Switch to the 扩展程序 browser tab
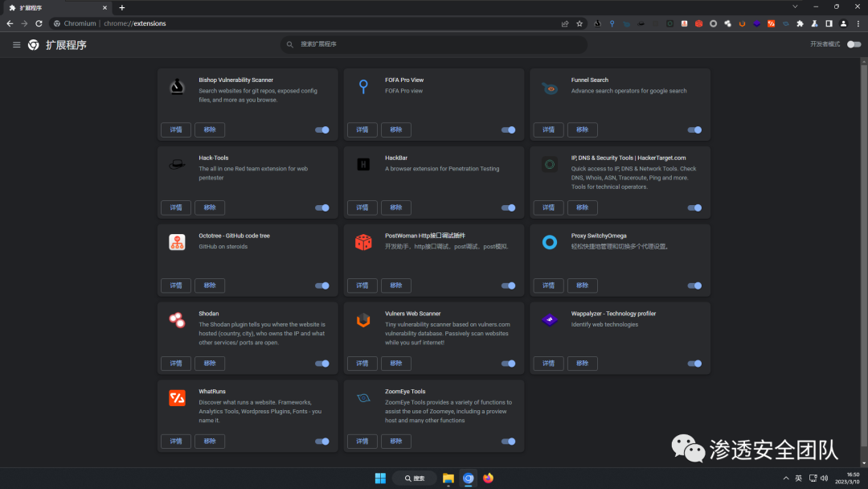868x489 pixels. (56, 8)
